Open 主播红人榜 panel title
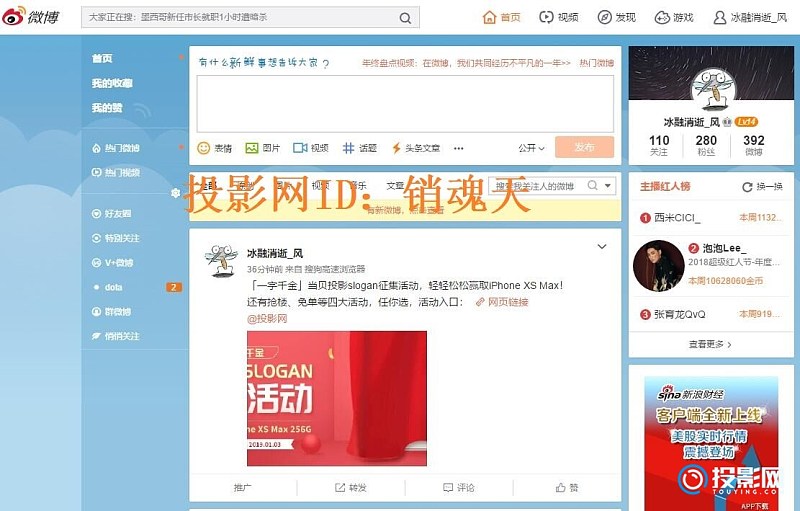Image resolution: width=800 pixels, height=511 pixels. (665, 187)
